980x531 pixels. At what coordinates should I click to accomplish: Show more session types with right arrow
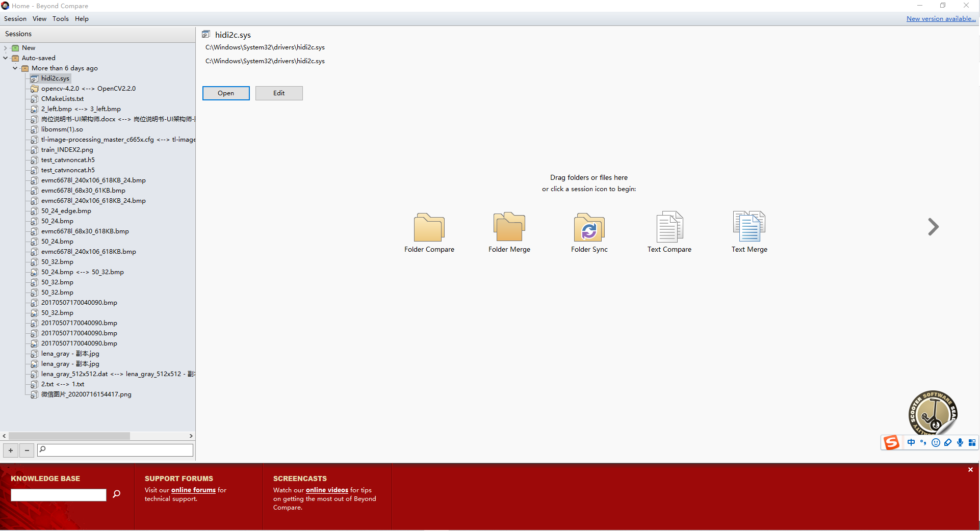[x=933, y=227]
